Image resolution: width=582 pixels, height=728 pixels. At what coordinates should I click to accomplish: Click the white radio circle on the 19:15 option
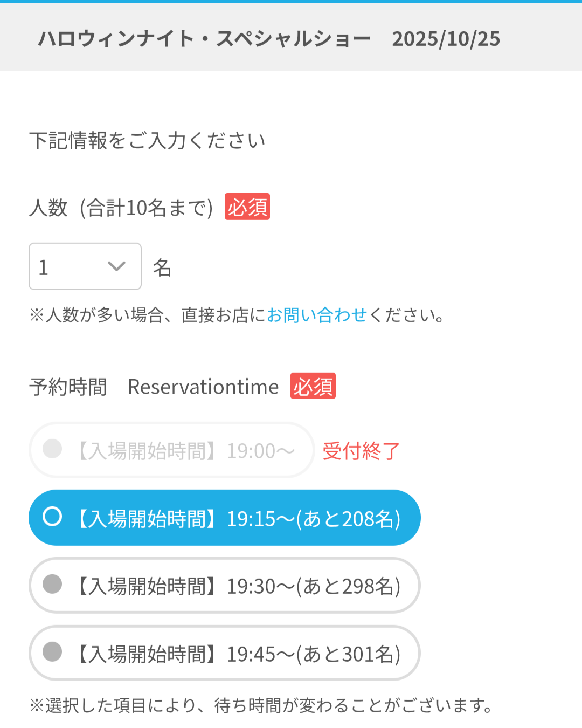[x=52, y=516]
